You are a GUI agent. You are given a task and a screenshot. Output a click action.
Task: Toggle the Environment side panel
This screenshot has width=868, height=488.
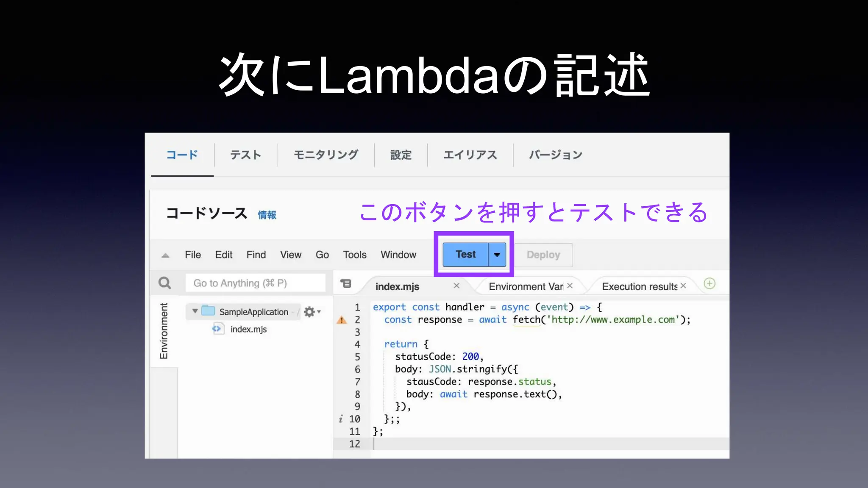click(x=164, y=331)
